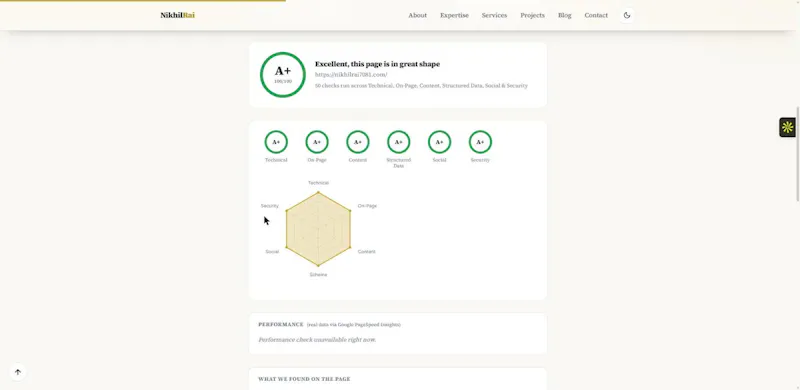Toggle dark mode with the moon icon
This screenshot has width=800, height=390.
[x=627, y=15]
